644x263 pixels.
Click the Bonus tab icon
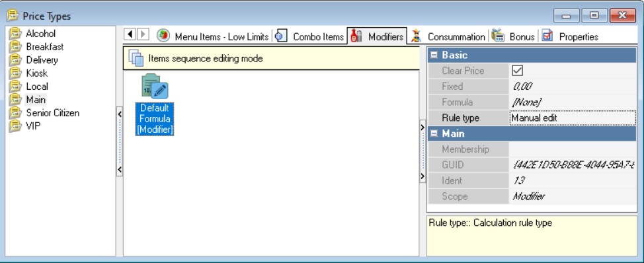[x=498, y=35]
